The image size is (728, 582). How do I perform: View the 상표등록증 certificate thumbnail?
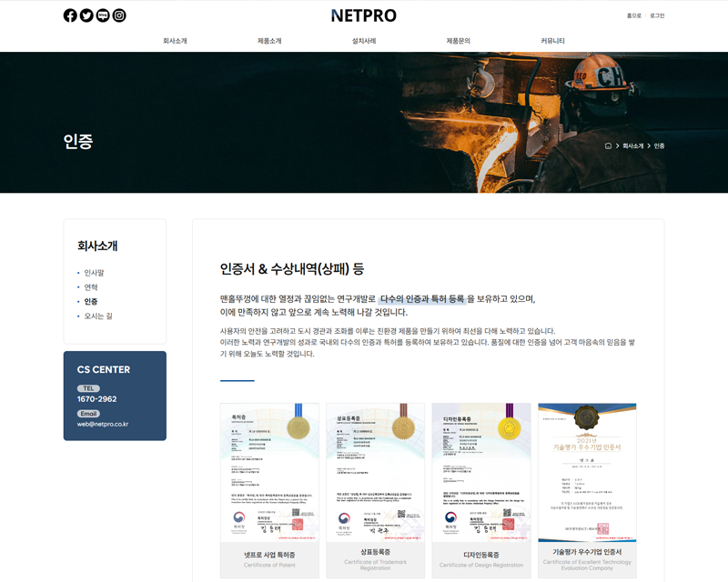point(375,472)
